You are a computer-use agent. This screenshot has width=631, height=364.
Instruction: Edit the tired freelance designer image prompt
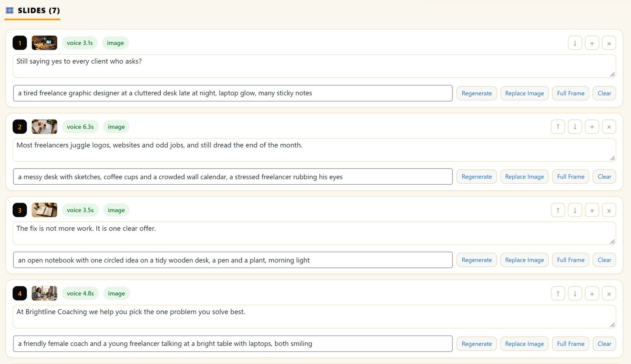coord(233,93)
